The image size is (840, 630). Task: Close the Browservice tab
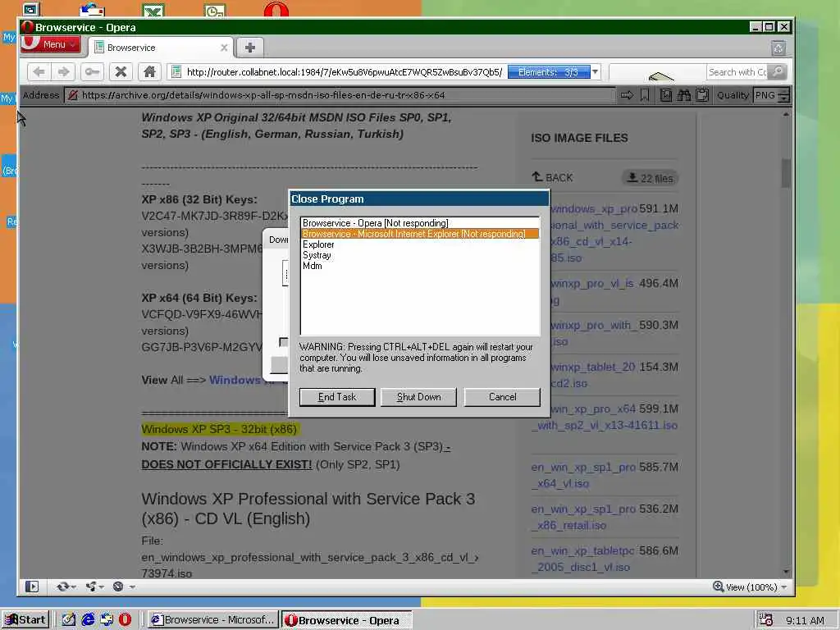[224, 48]
